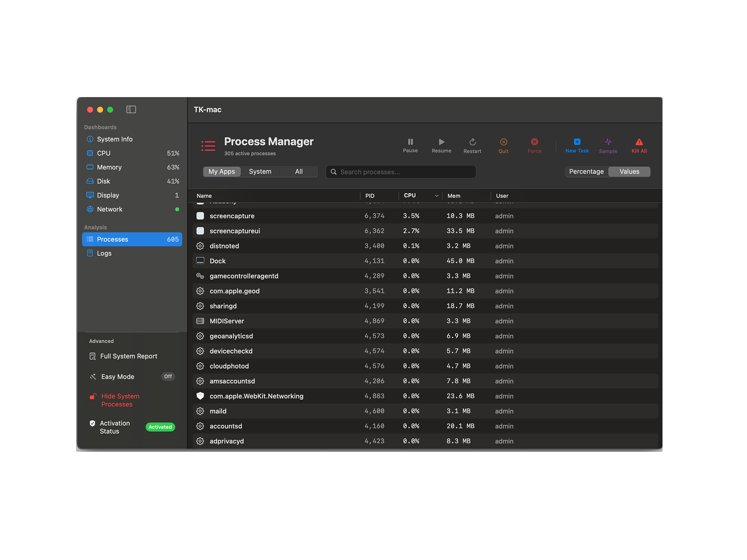The width and height of the screenshot is (747, 560).
Task: Select the accountsd process row
Action: pos(425,426)
